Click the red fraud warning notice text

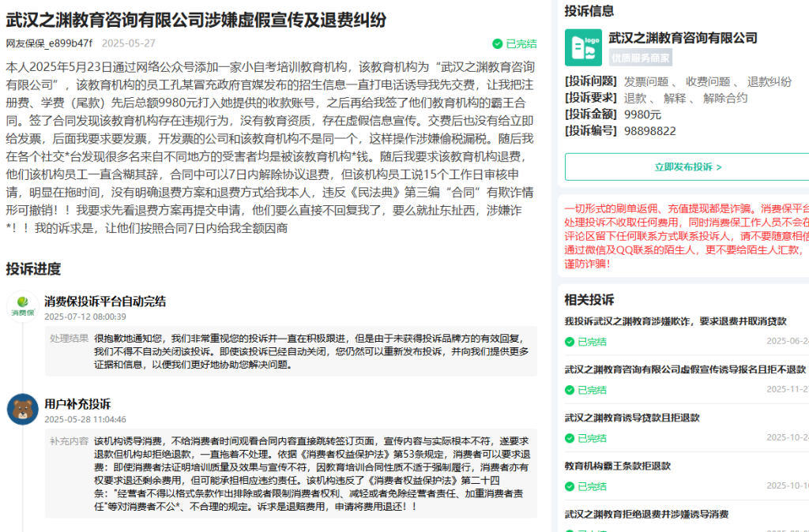point(687,236)
